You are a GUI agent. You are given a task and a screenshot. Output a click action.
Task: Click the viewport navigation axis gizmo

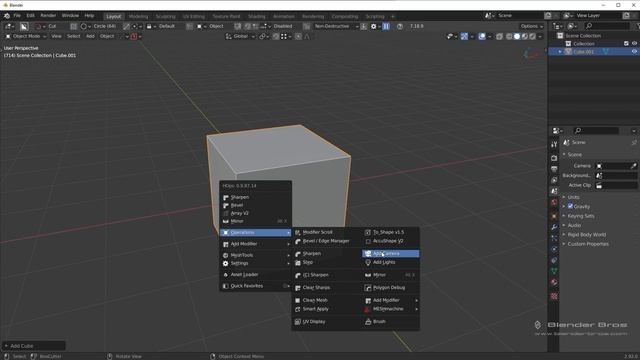[x=531, y=54]
